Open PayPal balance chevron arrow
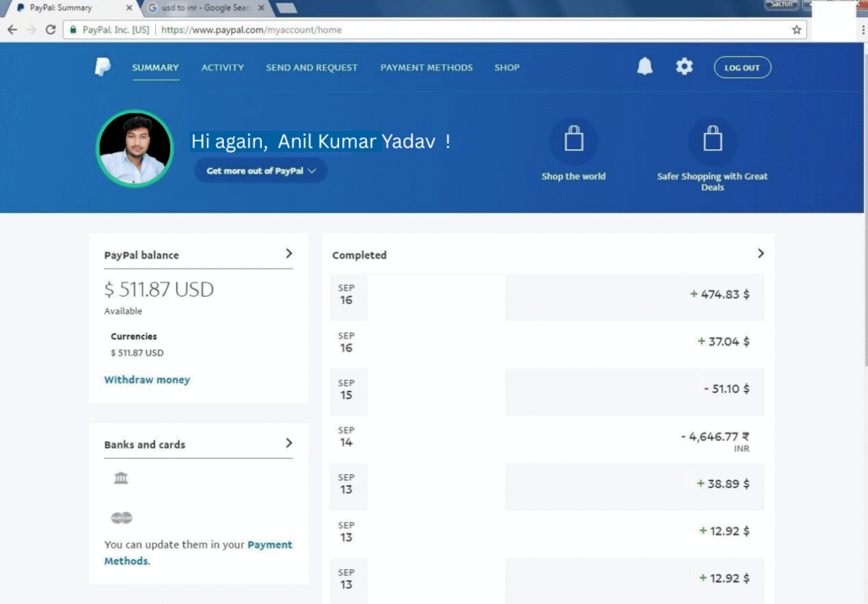Image resolution: width=868 pixels, height=604 pixels. pos(289,254)
